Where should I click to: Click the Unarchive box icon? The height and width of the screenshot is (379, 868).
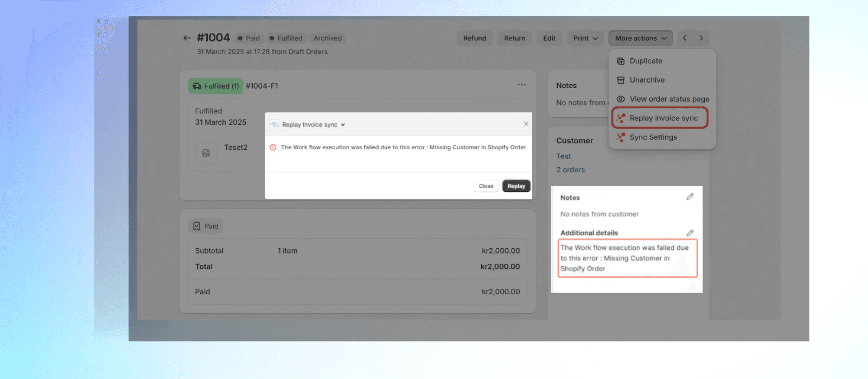621,80
